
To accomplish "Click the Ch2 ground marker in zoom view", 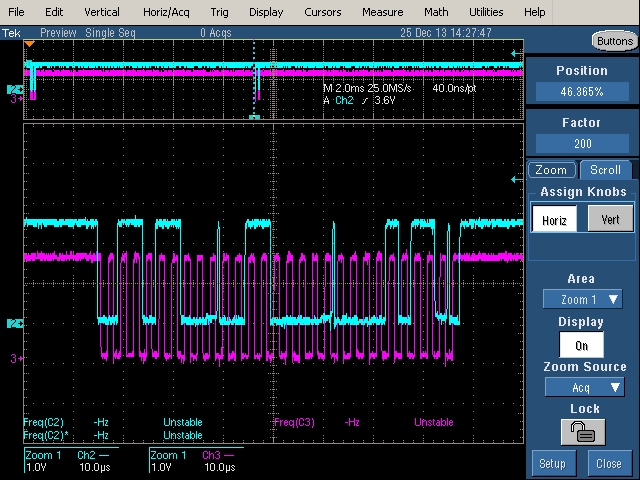I will pos(16,324).
